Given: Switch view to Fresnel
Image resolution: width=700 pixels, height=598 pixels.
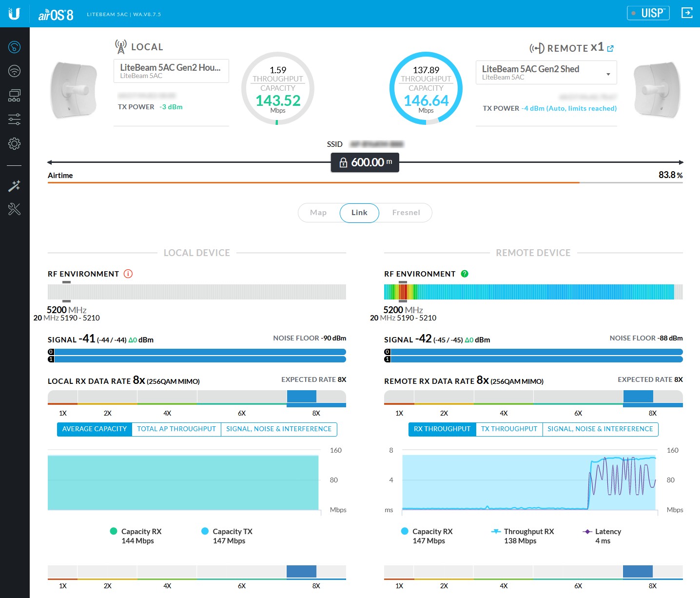Looking at the screenshot, I should point(406,213).
